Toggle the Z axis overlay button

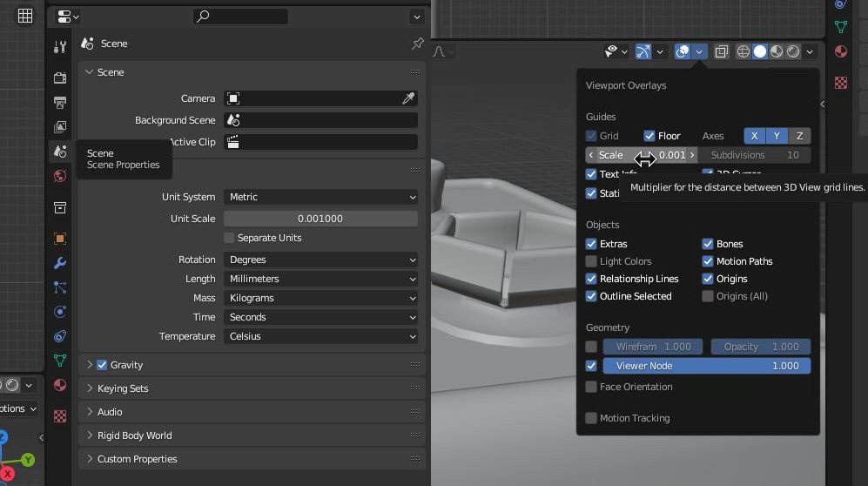point(799,136)
